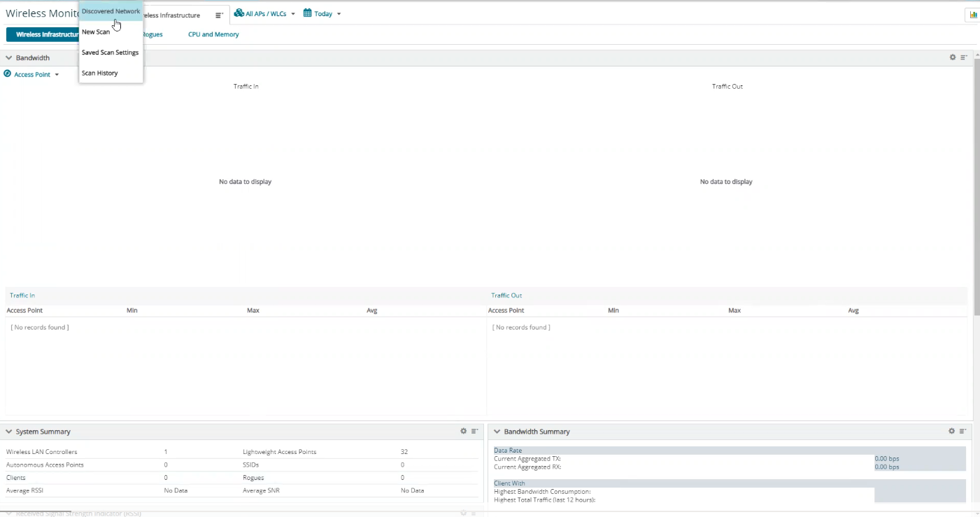Click the Autonomous Access Points label
This screenshot has width=980, height=517.
click(45, 465)
